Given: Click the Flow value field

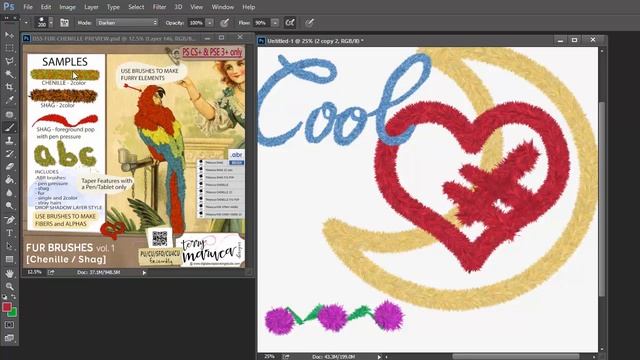Looking at the screenshot, I should (261, 23).
